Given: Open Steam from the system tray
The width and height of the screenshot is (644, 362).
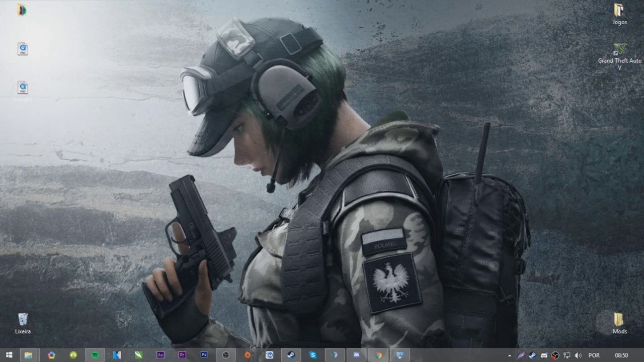Looking at the screenshot, I should tap(532, 355).
